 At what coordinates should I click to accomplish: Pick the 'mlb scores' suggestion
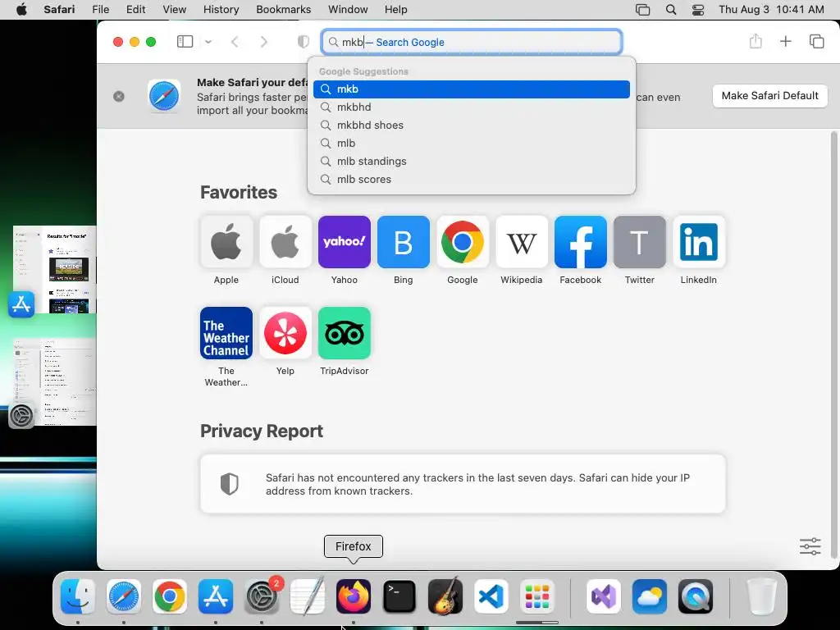[472, 180]
